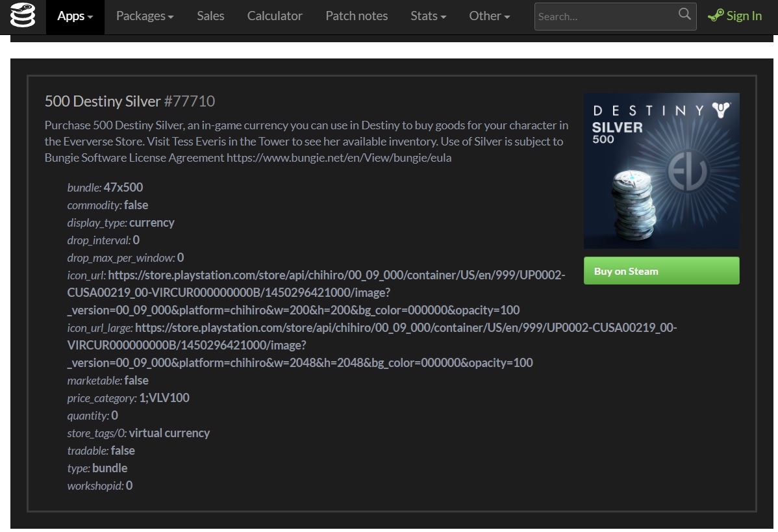Viewport: 778px width, 532px height.
Task: Open the icon_url_large PlayStation store link
Action: coord(371,345)
